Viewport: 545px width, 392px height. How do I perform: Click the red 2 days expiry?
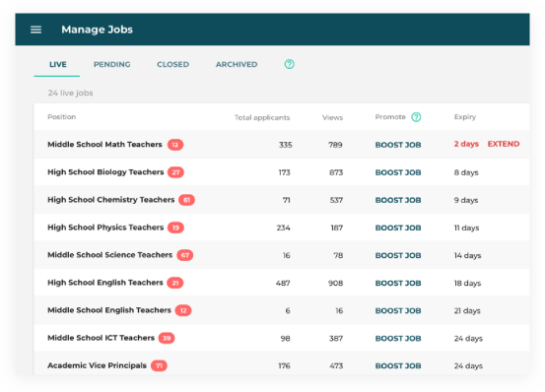[x=466, y=144]
